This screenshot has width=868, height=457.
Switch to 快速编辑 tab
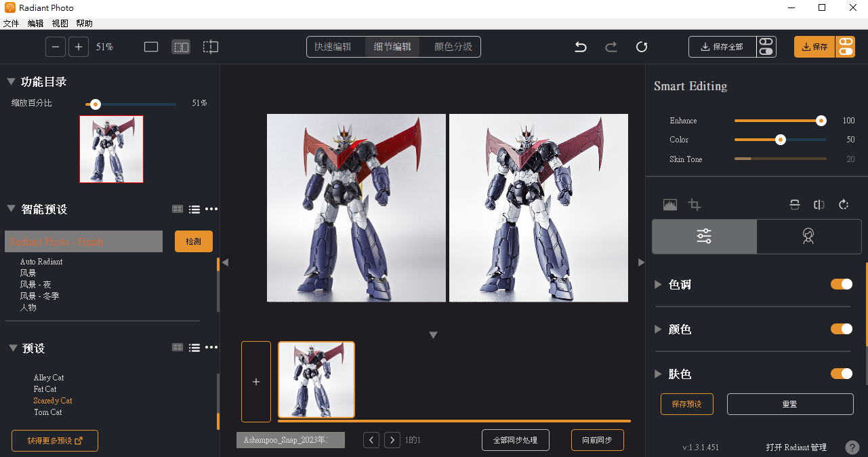[x=333, y=47]
